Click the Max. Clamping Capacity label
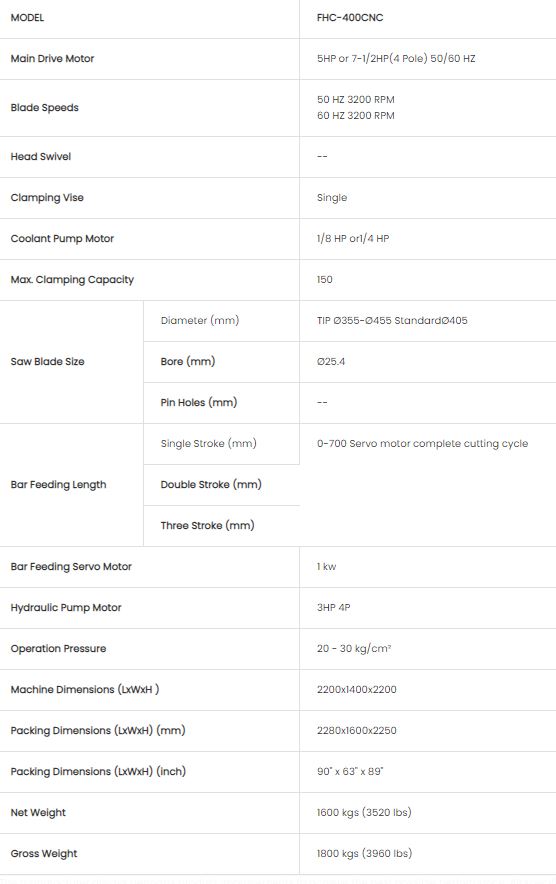 point(72,280)
